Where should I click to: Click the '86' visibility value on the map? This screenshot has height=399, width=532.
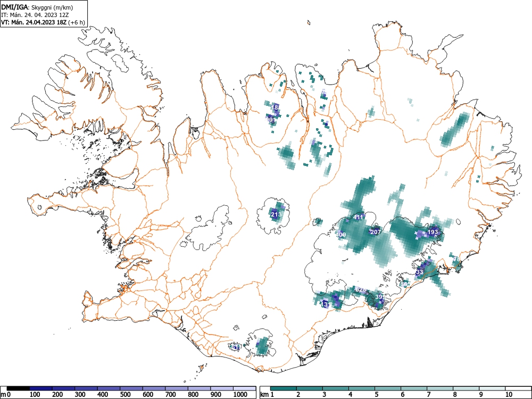[404, 284]
